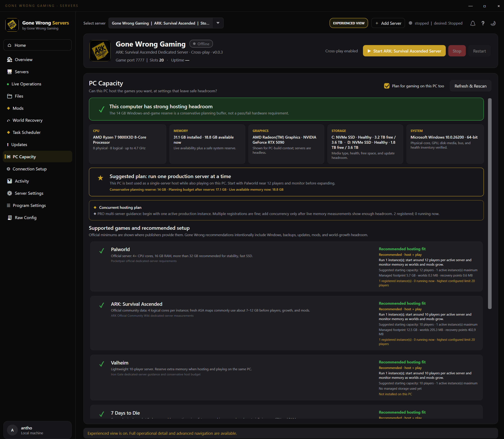The height and width of the screenshot is (439, 504).
Task: Click the antho Local machine user card
Action: tap(38, 430)
